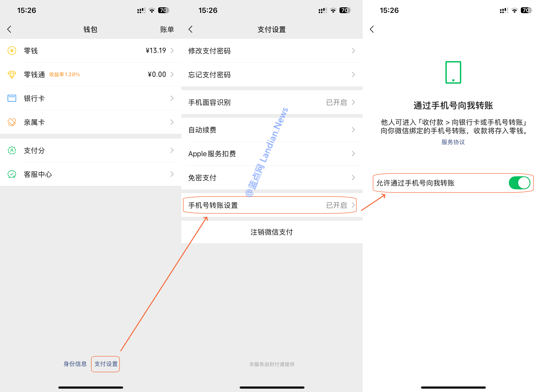Image resolution: width=544 pixels, height=392 pixels.
Task: Open 账单 from the wallet header
Action: click(x=167, y=29)
